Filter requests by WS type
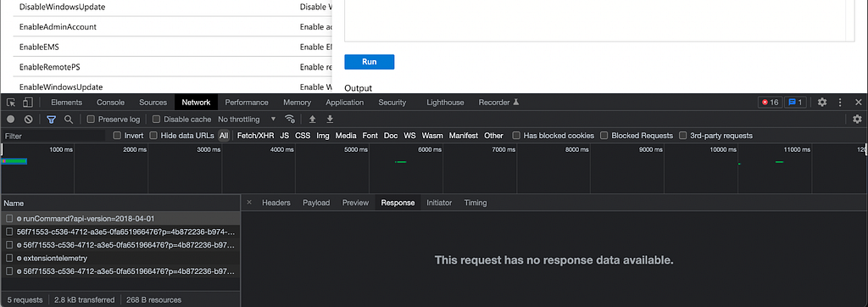 409,136
